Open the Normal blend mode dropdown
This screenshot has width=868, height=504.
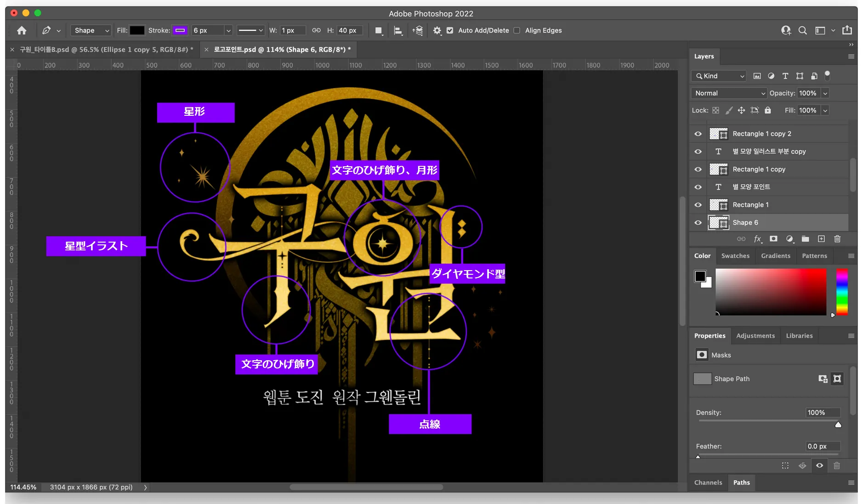tap(729, 93)
